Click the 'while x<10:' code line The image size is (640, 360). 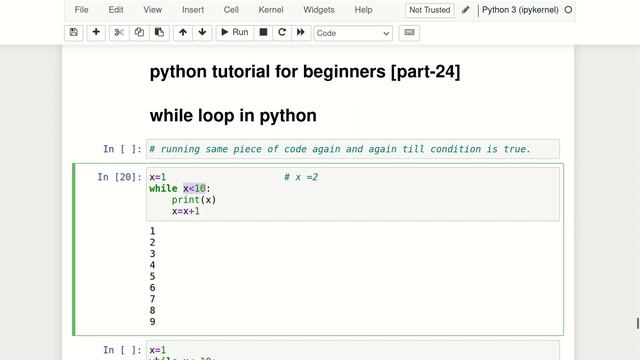[x=180, y=189]
